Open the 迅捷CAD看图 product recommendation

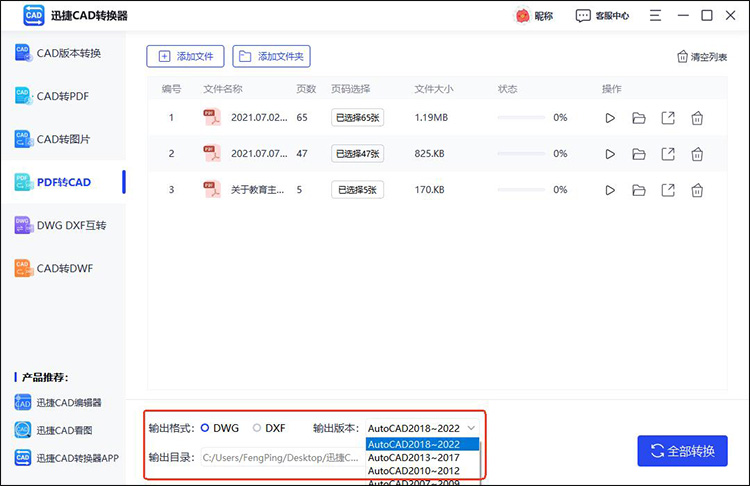click(x=53, y=431)
